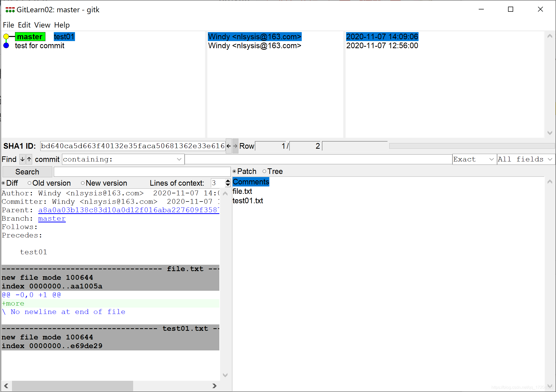The image size is (556, 392).
Task: Go back with the left arrow beside SHA1 ID
Action: coord(229,146)
